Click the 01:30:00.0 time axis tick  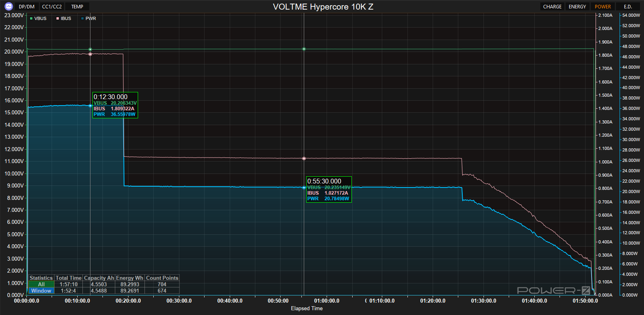(484, 301)
